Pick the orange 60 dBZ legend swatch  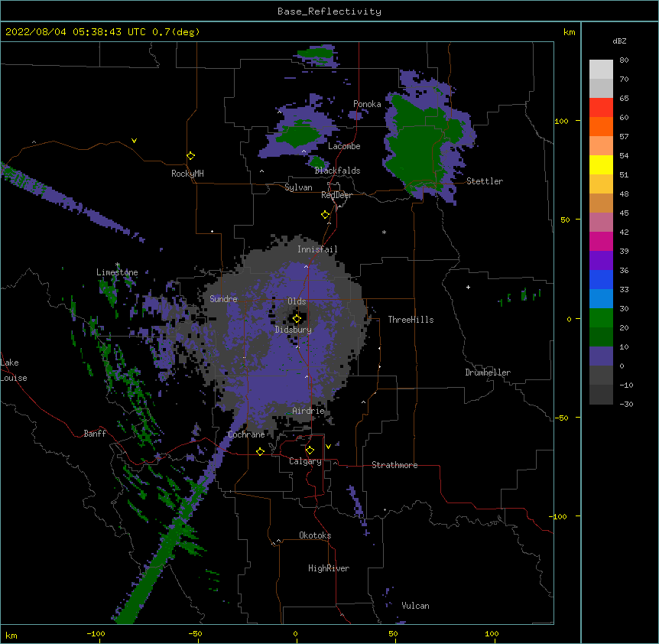click(x=601, y=126)
